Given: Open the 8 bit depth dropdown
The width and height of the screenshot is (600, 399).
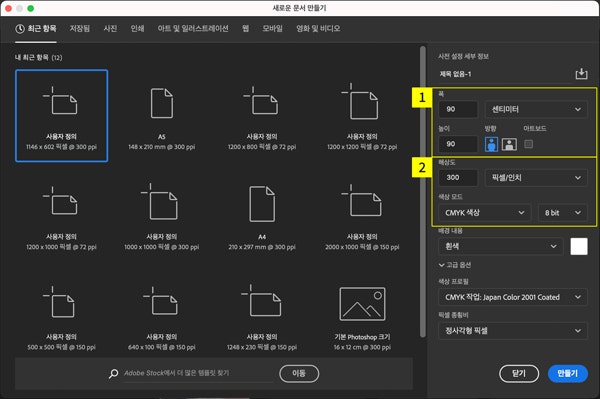Looking at the screenshot, I should 562,212.
